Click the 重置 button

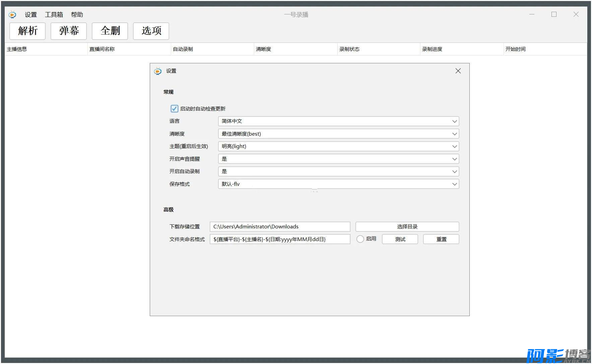[441, 239]
